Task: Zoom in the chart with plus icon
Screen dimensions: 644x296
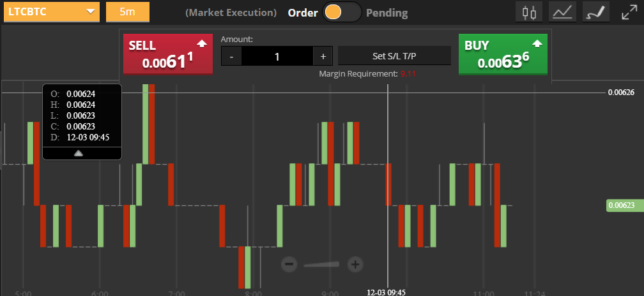Action: click(x=355, y=264)
